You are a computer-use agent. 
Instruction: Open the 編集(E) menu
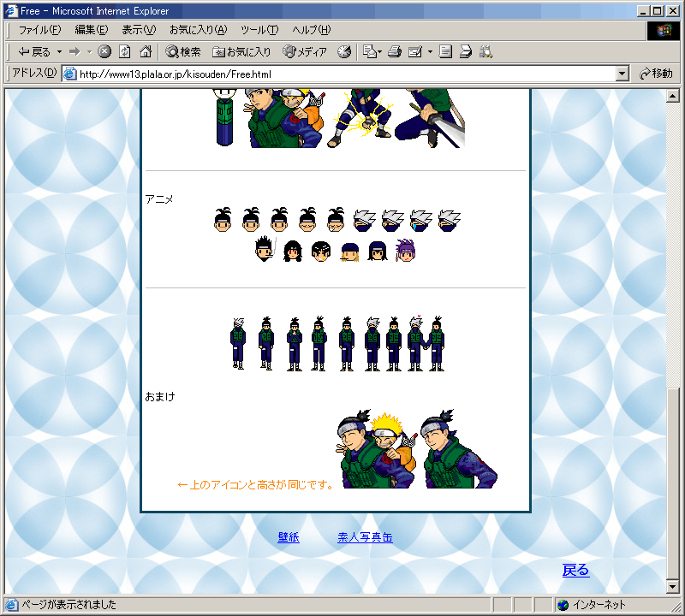[x=92, y=30]
